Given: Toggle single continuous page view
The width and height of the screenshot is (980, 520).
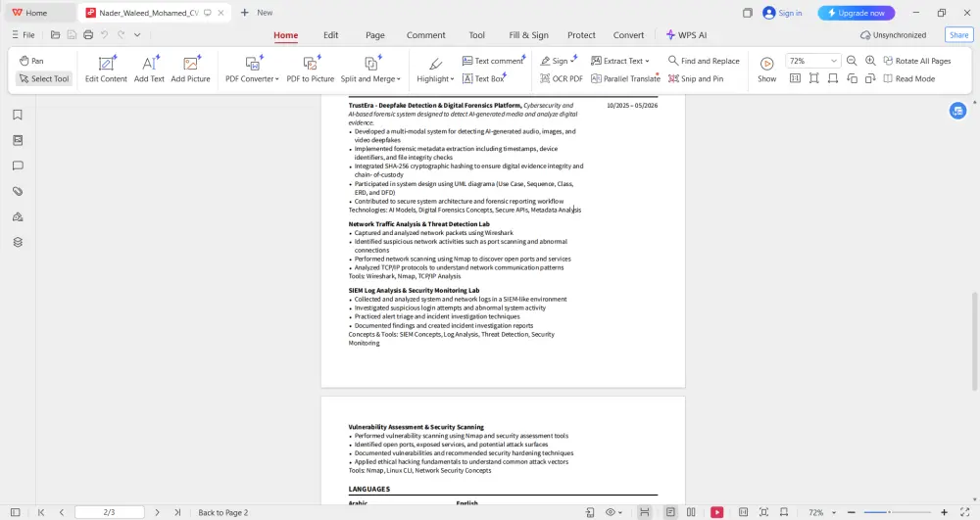Looking at the screenshot, I should tap(670, 512).
